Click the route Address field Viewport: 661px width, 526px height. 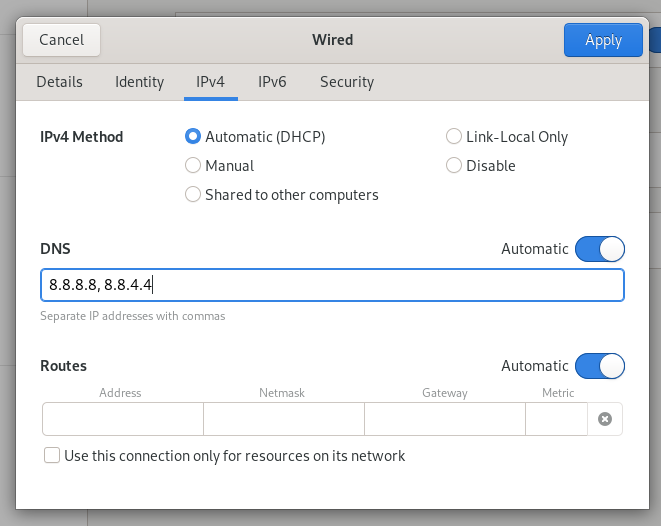123,419
